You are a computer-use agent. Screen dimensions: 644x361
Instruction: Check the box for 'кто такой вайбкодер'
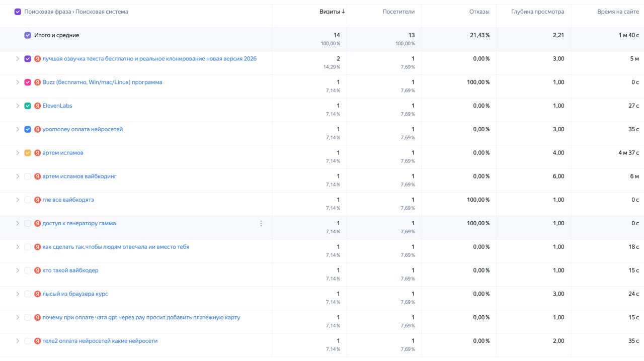[x=28, y=270]
